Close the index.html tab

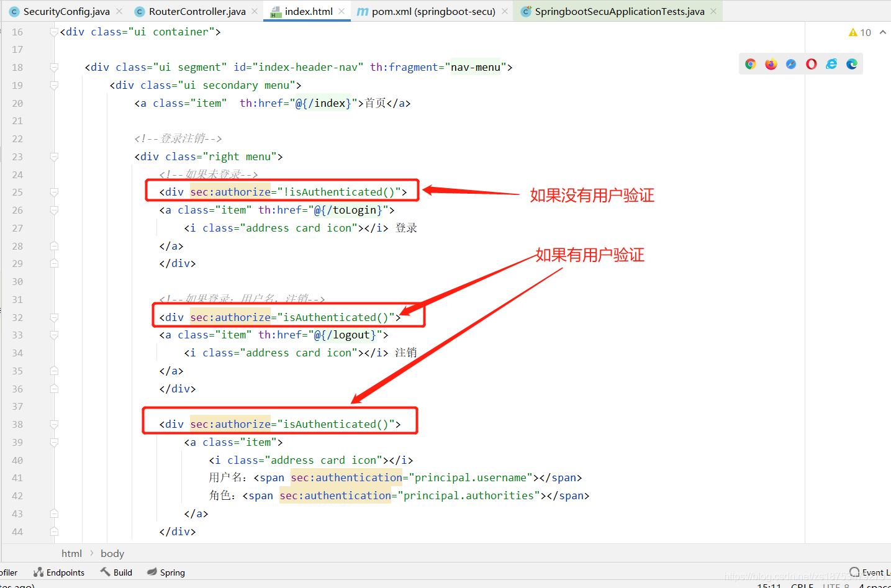(x=341, y=11)
